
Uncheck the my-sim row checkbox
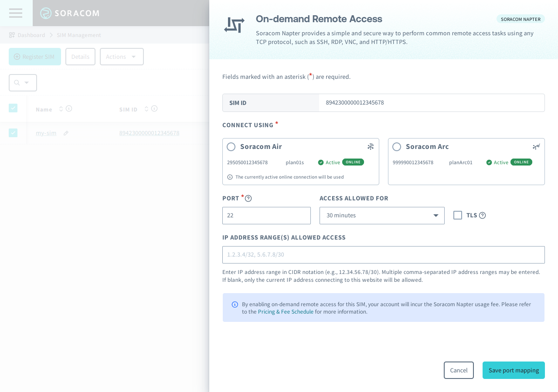coord(13,133)
